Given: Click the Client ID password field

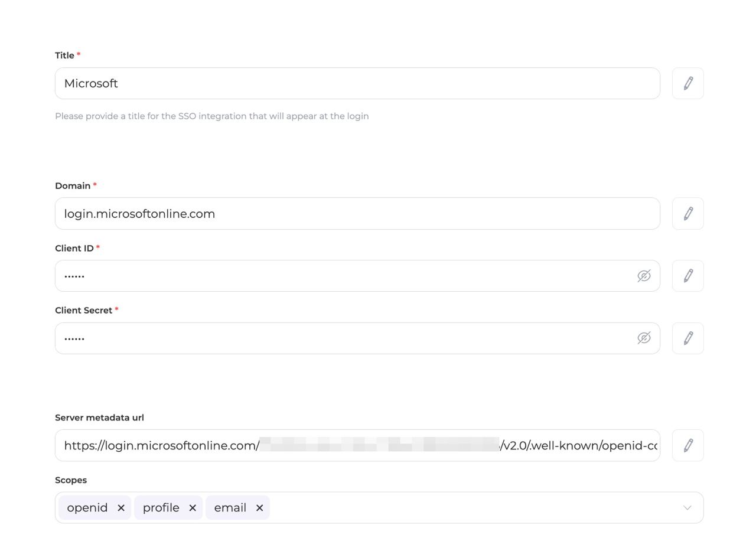Looking at the screenshot, I should coord(343,276).
